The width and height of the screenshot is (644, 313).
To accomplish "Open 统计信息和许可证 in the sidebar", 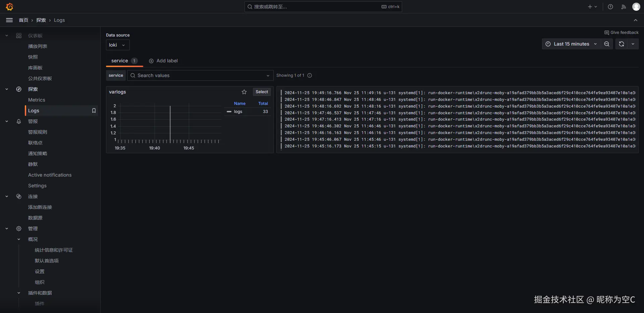I will (x=54, y=250).
